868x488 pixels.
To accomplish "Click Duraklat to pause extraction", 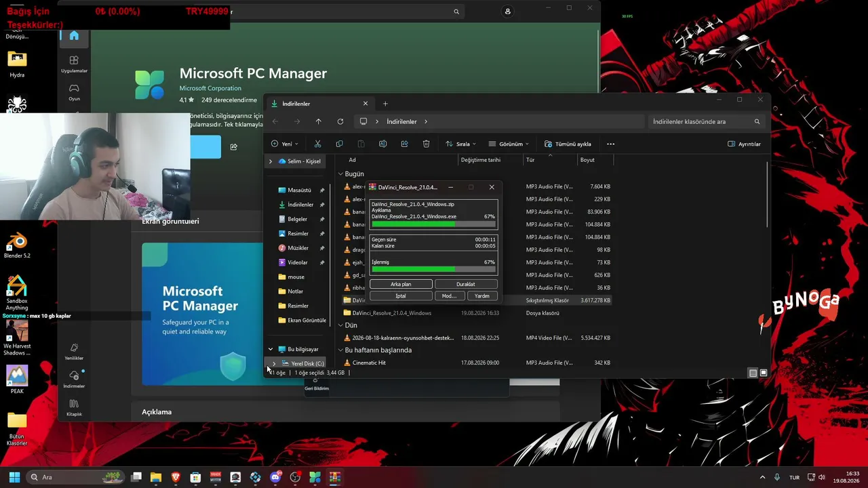I will 466,284.
